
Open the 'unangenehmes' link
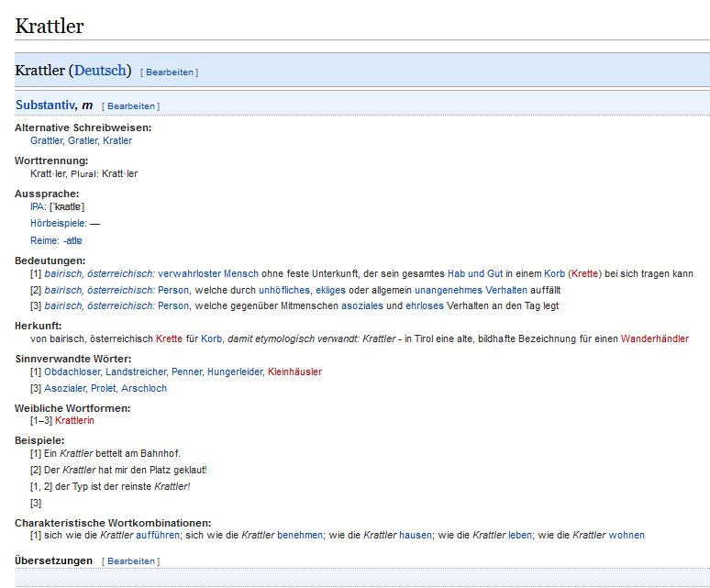[449, 290]
